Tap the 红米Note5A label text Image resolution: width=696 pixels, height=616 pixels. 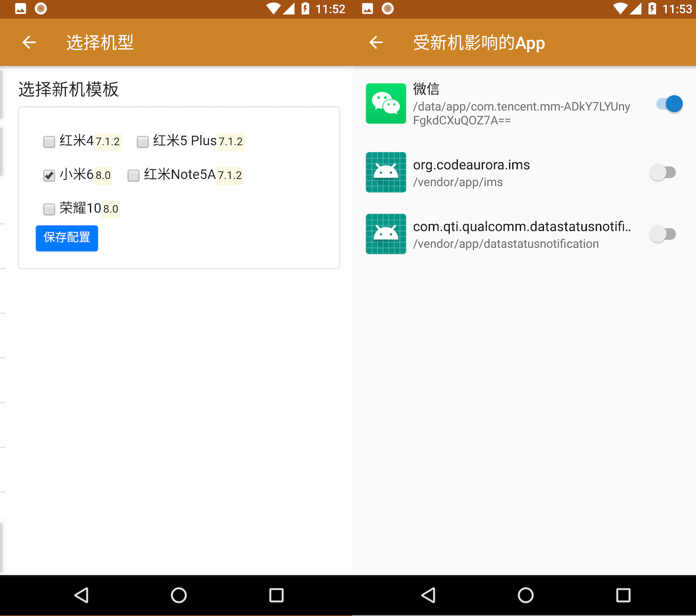click(x=180, y=174)
